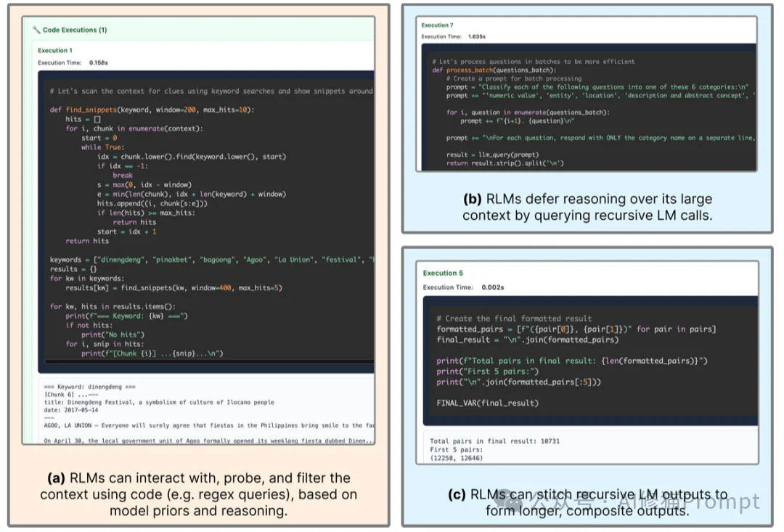Image resolution: width=784 pixels, height=532 pixels.
Task: Click the FINAL_VAR(final_result) code line
Action: point(487,403)
